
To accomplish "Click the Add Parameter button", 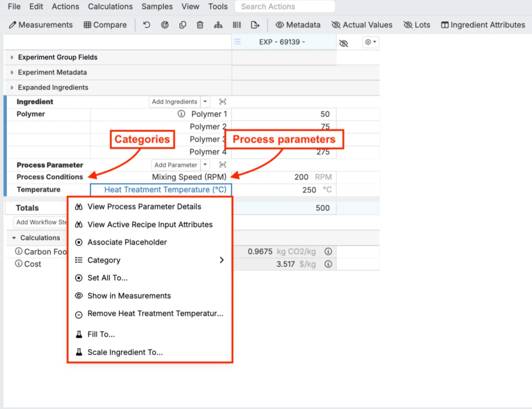I will pyautogui.click(x=176, y=165).
